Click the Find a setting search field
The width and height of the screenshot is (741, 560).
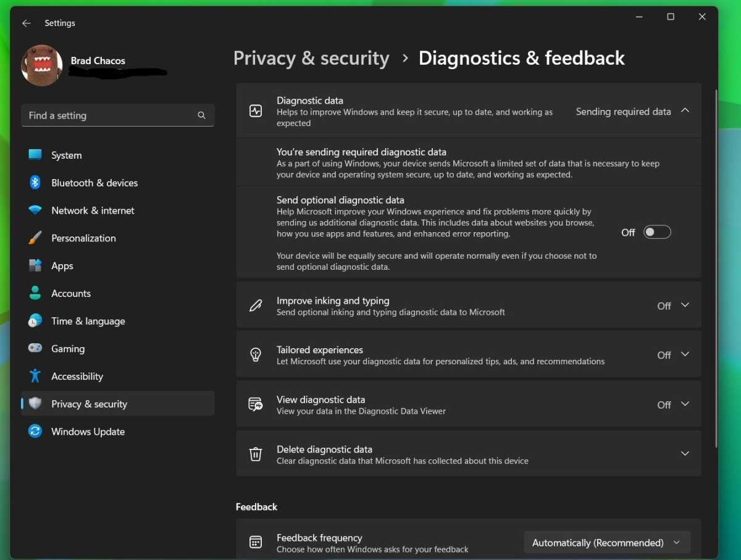[x=117, y=115]
